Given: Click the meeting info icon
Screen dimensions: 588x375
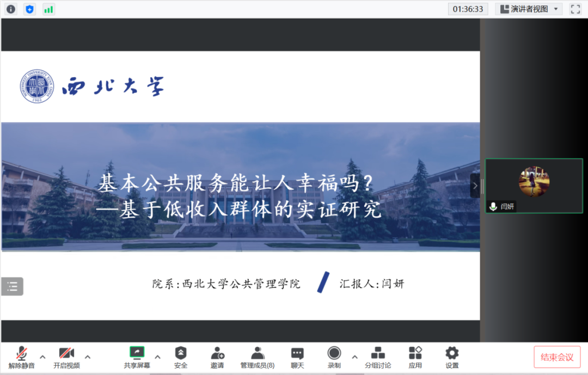Looking at the screenshot, I should pos(11,9).
